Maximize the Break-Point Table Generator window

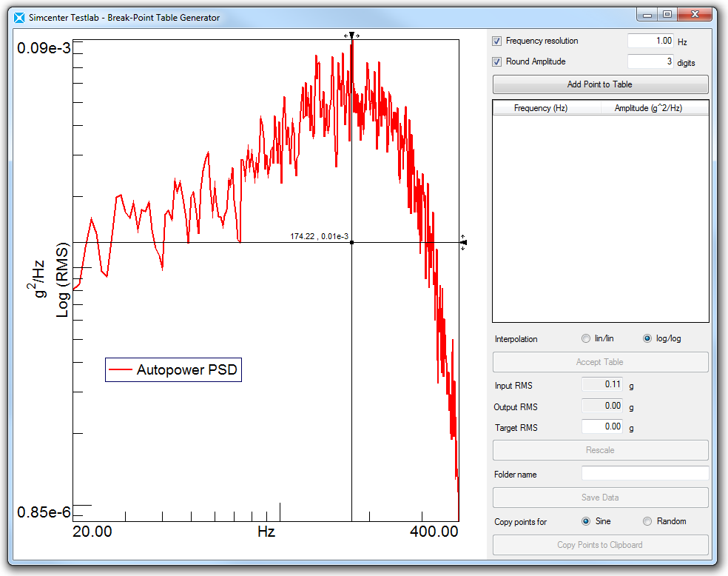(667, 15)
